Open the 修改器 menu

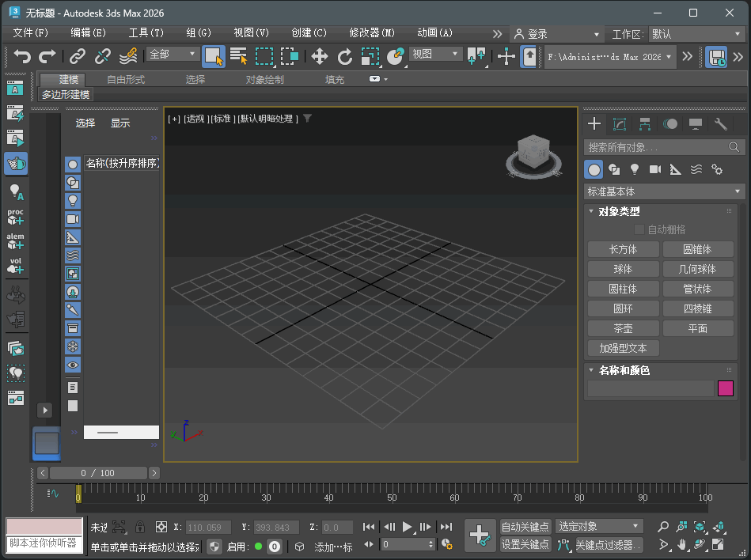tap(370, 34)
